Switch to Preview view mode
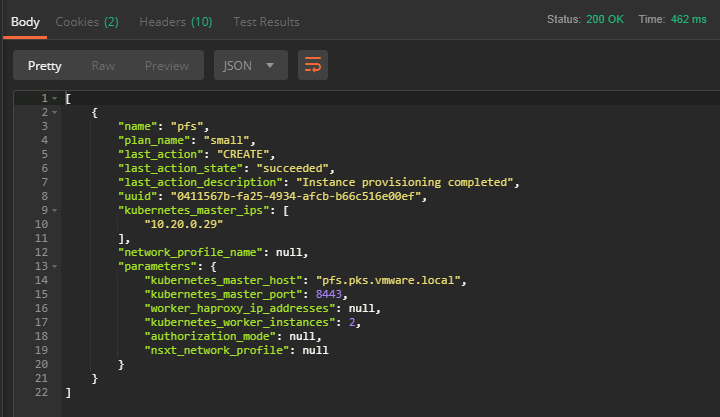This screenshot has width=720, height=417. coord(167,66)
